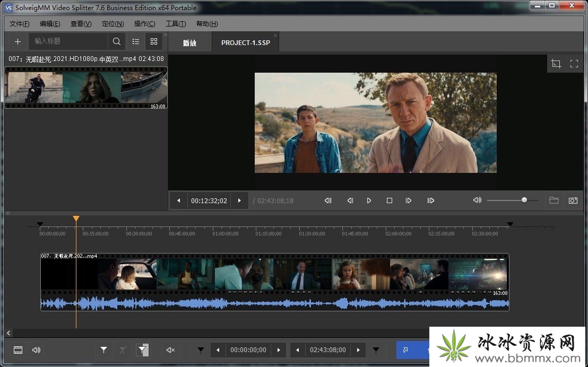Image resolution: width=588 pixels, height=367 pixels.
Task: Select the timeline start marker at 00:00:00;00
Action: 40,224
